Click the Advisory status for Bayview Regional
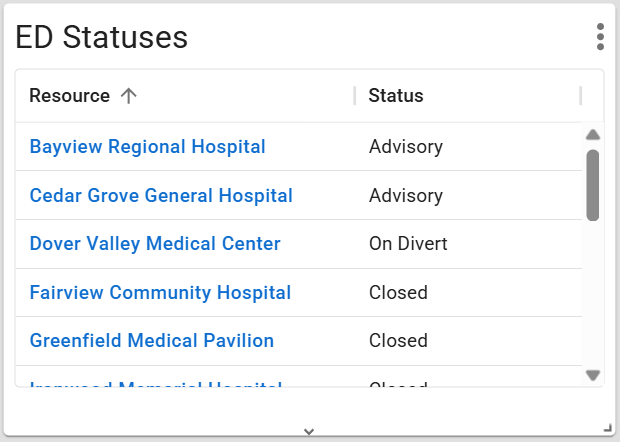Viewport: 620px width, 442px height. (406, 147)
